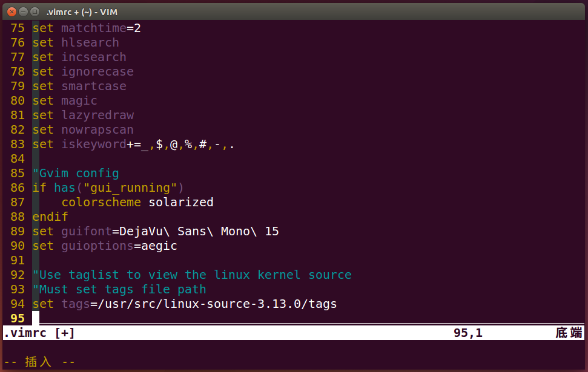Click '15' font size on line 89
The image size is (588, 372).
tap(271, 232)
